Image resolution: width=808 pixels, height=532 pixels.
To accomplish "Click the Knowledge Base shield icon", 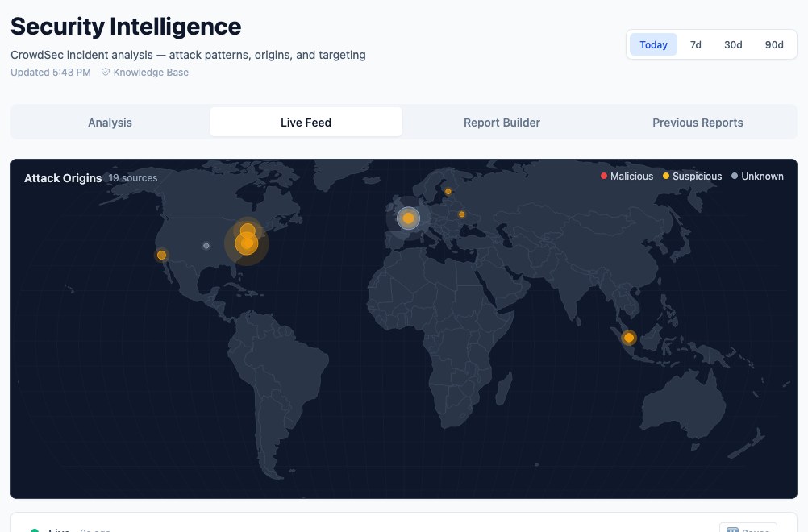I will pos(105,72).
